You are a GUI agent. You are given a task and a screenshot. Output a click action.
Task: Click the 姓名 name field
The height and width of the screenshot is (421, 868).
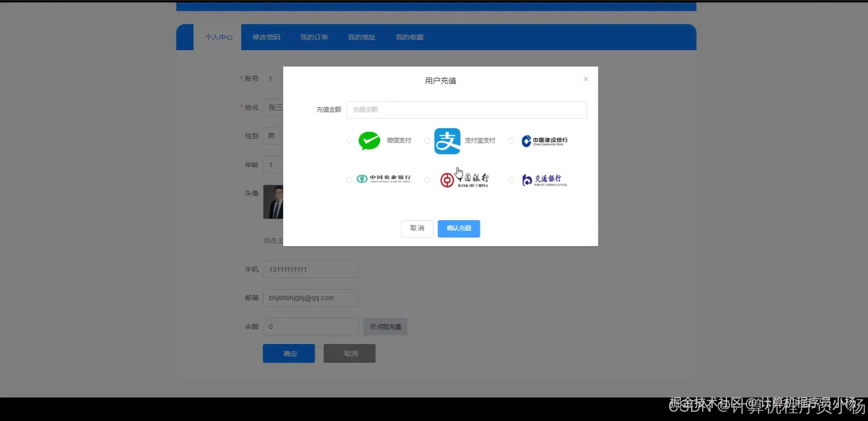(x=273, y=107)
